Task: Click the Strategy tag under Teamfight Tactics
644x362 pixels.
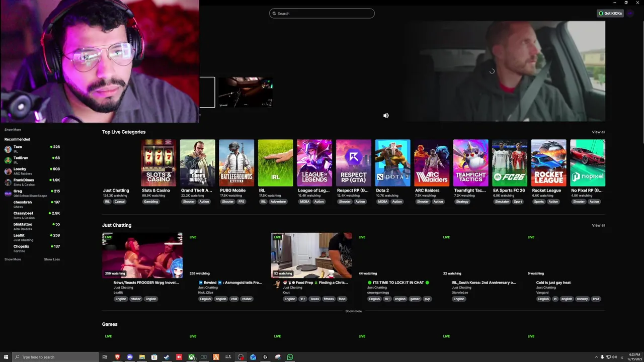Action: pos(462,202)
